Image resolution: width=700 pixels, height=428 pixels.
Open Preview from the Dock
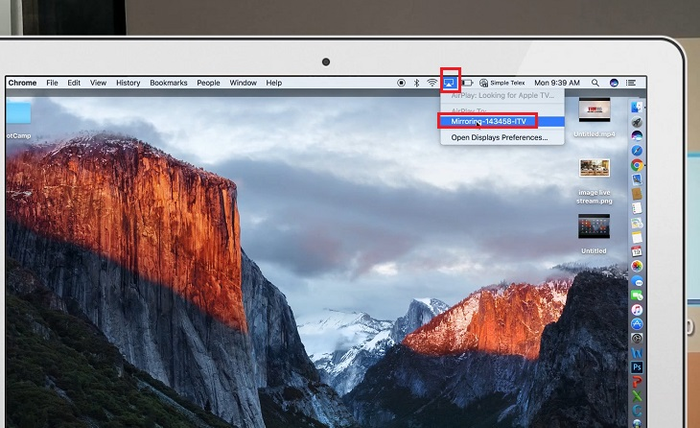pos(637,179)
